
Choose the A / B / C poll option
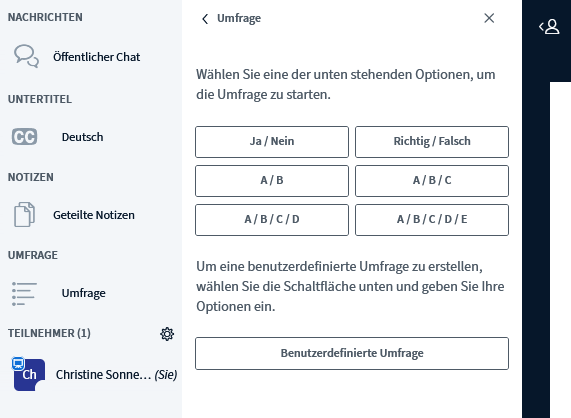click(x=432, y=181)
